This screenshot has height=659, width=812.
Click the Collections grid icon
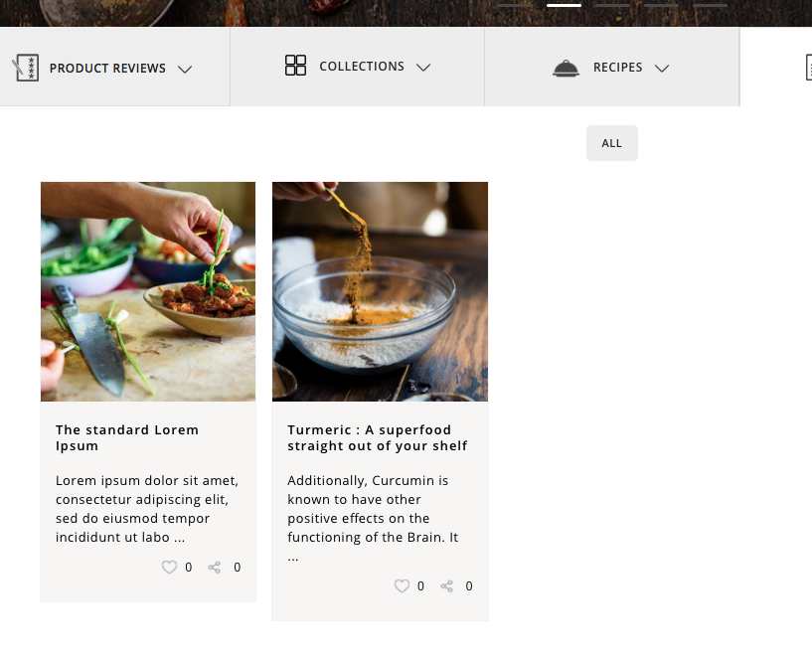point(295,66)
